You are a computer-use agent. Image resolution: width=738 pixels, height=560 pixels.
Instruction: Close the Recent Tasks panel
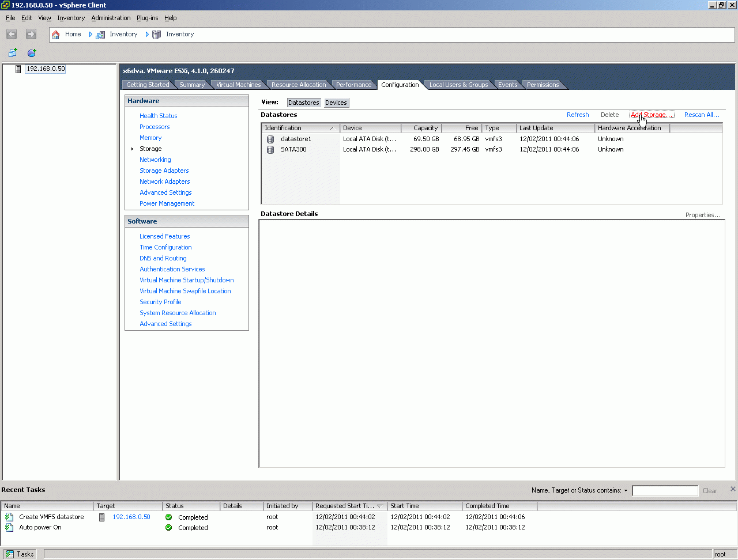point(733,489)
